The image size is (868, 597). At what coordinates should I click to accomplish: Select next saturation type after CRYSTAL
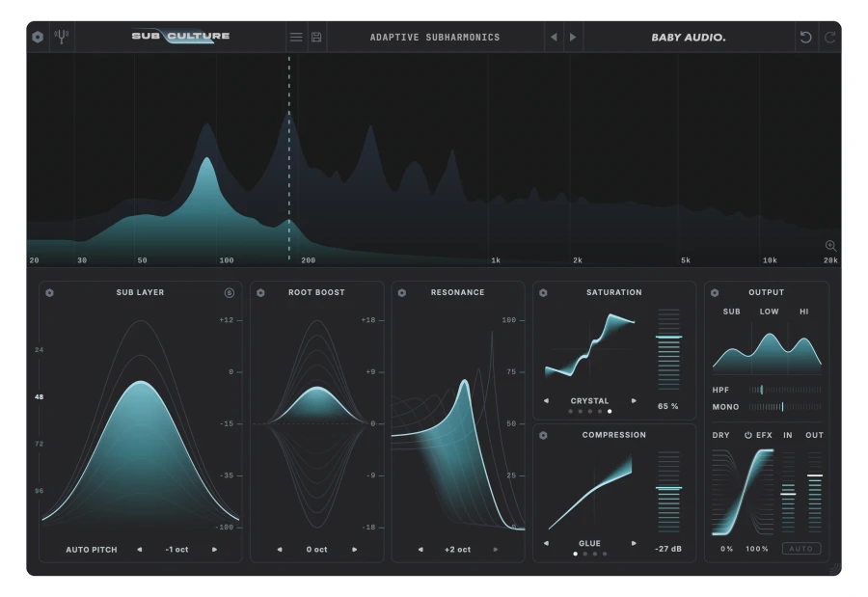(x=634, y=400)
